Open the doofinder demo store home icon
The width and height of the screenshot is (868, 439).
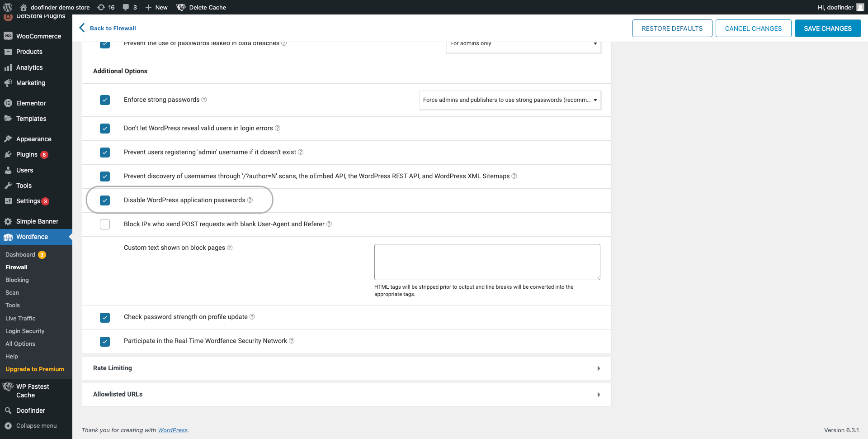24,7
